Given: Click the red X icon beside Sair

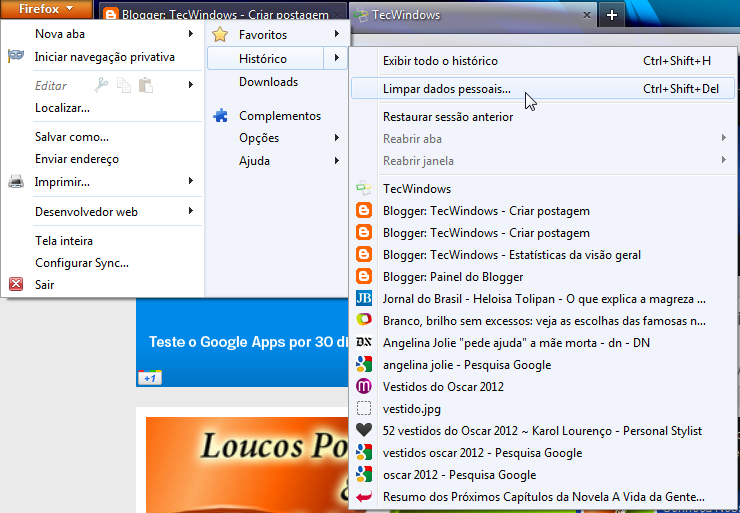Looking at the screenshot, I should point(16,285).
